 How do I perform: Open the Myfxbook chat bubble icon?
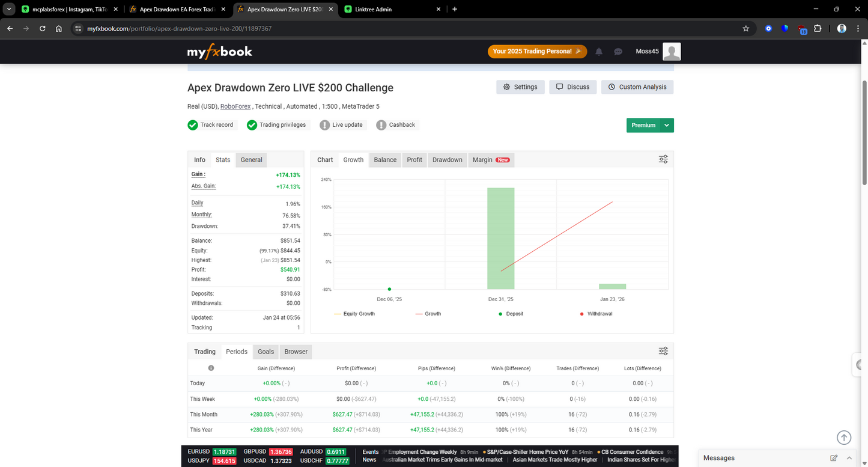click(x=618, y=52)
